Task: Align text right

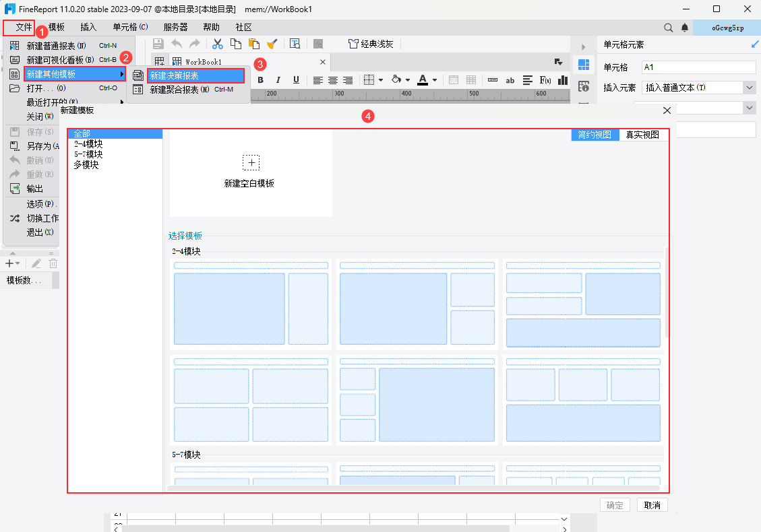Action: tap(348, 80)
